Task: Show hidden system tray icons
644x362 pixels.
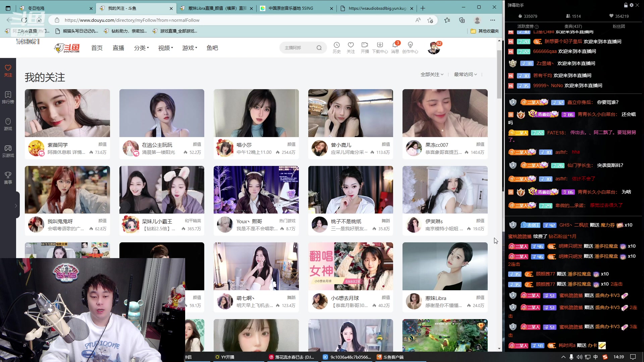Action: (563, 357)
